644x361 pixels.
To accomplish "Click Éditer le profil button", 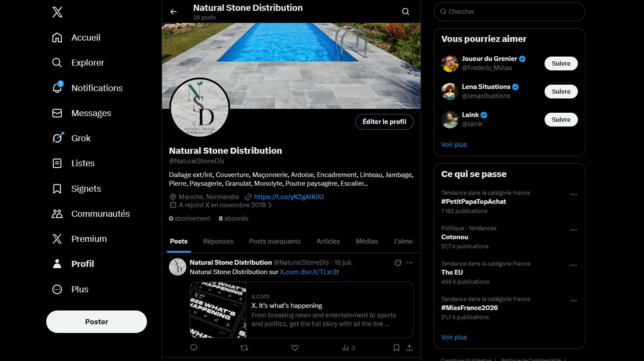I will [384, 122].
